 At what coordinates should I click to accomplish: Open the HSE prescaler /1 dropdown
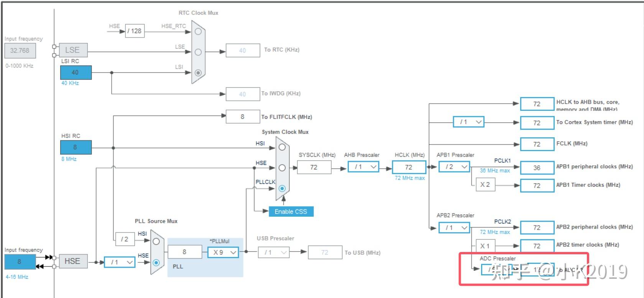click(120, 262)
